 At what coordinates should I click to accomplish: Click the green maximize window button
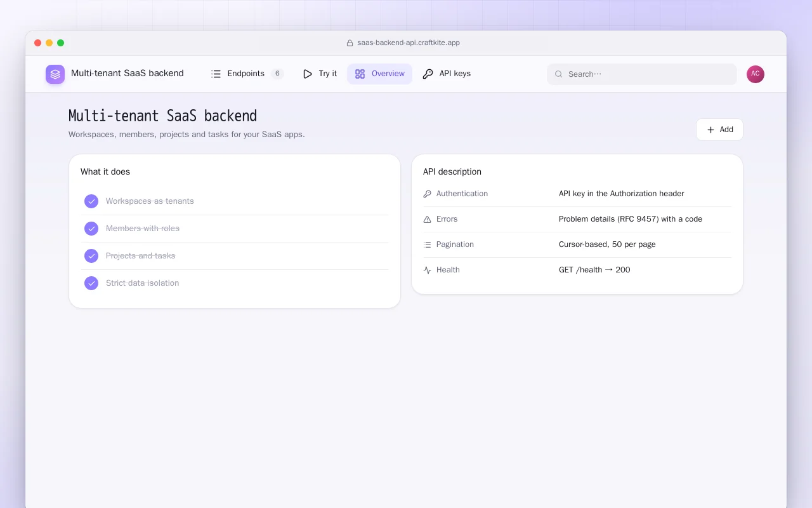click(x=61, y=43)
